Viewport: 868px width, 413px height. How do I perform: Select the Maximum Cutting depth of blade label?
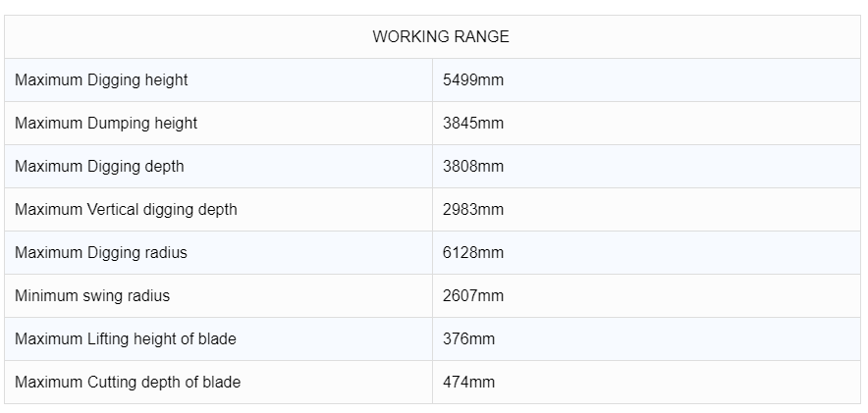128,383
